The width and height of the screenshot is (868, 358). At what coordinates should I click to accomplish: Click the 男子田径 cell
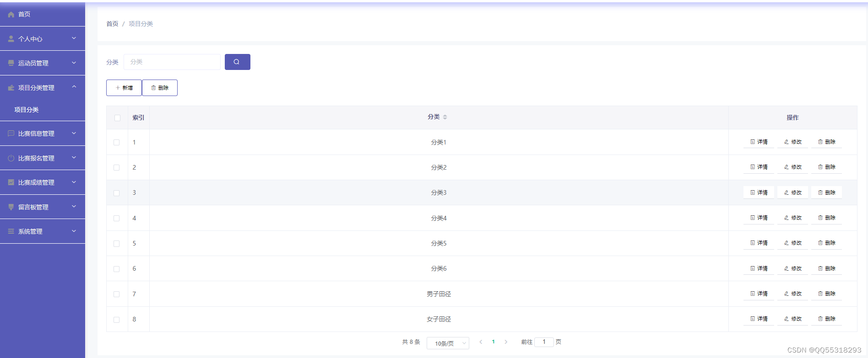pyautogui.click(x=439, y=294)
